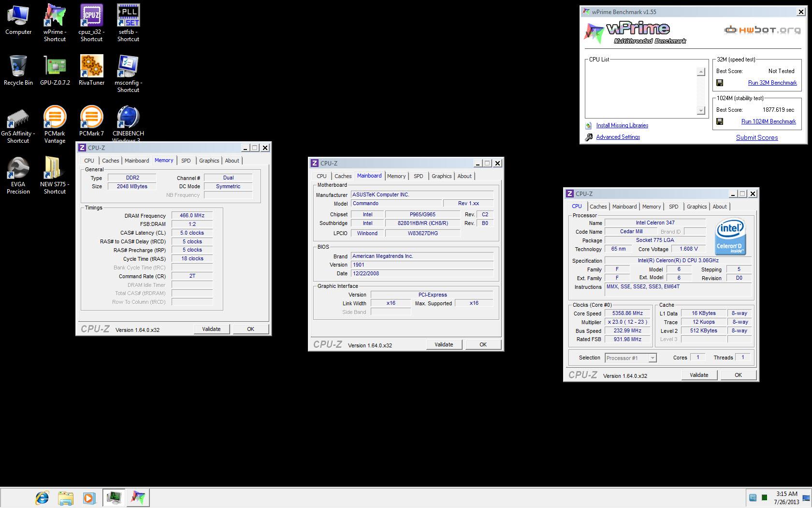Screen dimensions: 812x508
Task: Click the Model field reading Commando
Action: [x=396, y=204]
